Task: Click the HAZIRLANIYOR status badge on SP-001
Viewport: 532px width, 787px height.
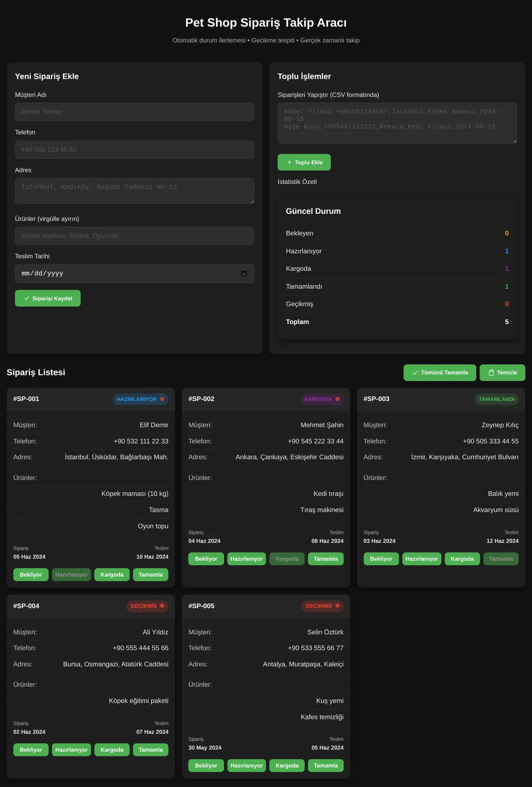Action: [x=141, y=399]
